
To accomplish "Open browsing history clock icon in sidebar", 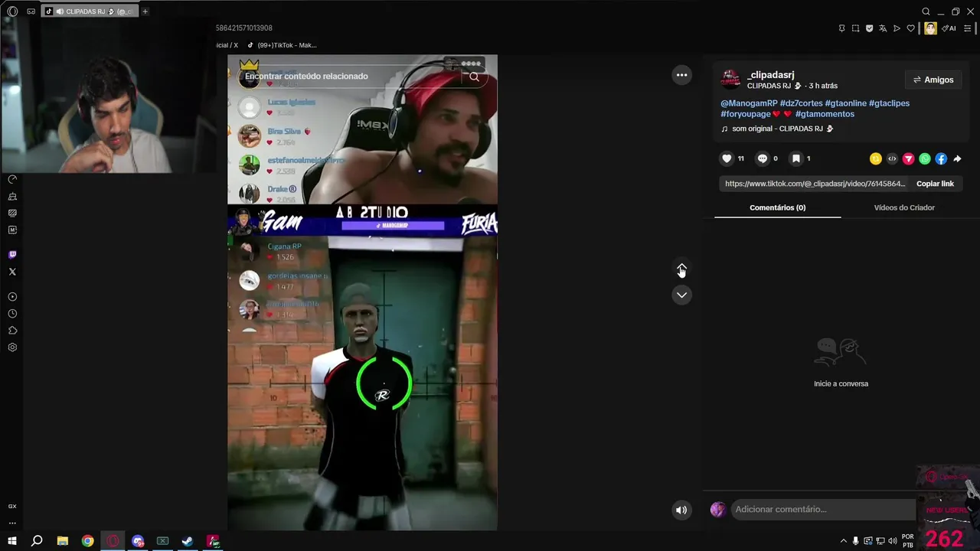I will [12, 314].
